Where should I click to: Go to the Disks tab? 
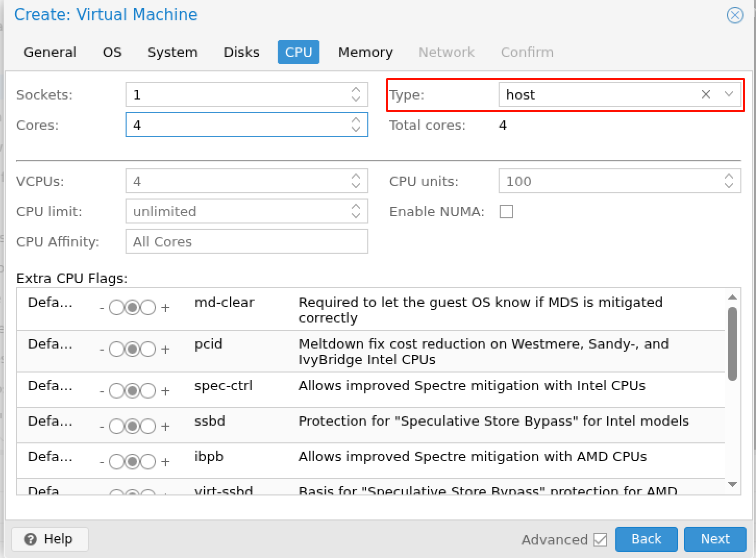(x=241, y=52)
